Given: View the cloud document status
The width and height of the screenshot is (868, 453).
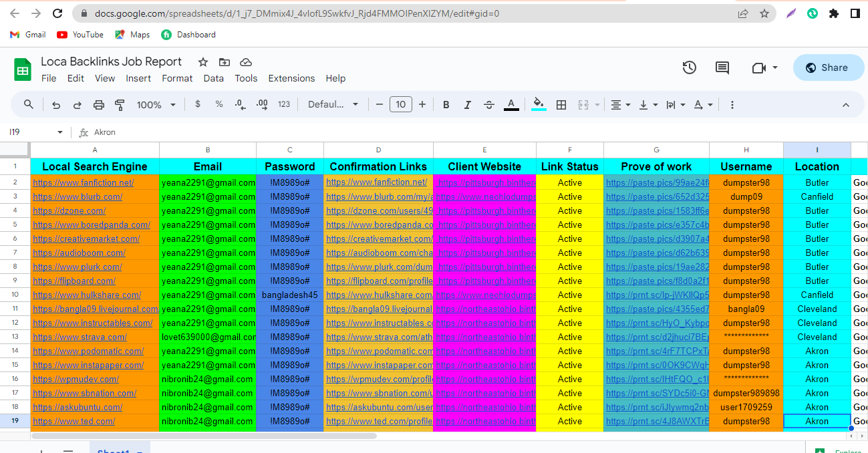Looking at the screenshot, I should [246, 62].
